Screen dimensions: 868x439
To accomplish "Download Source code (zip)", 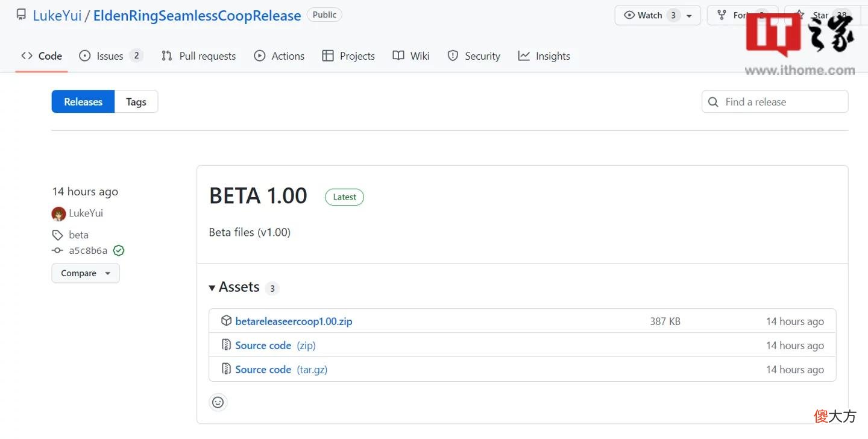I will tap(275, 346).
